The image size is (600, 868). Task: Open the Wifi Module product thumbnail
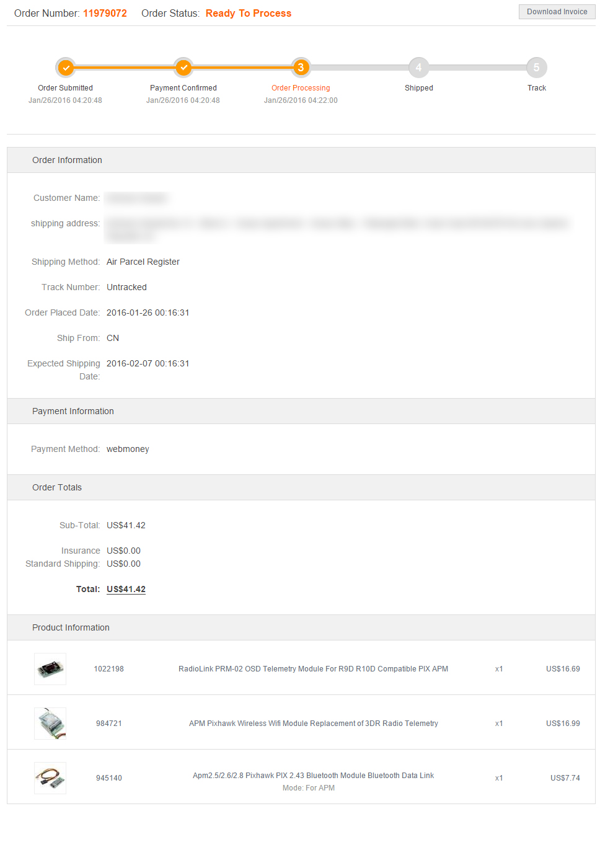click(x=50, y=724)
